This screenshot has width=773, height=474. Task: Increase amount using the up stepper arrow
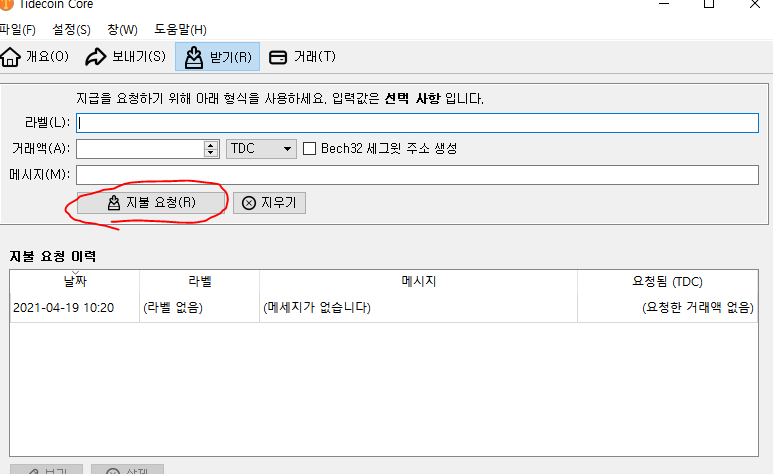[x=211, y=145]
